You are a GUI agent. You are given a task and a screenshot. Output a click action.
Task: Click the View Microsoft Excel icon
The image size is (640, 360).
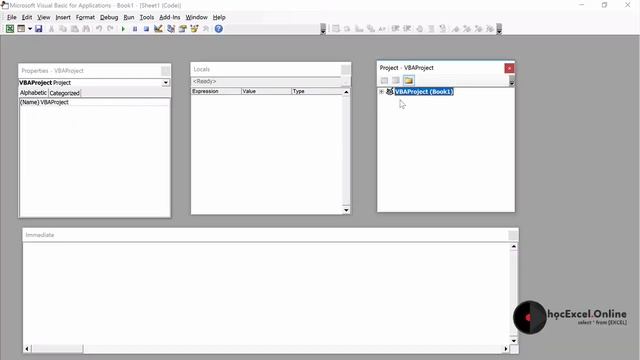9,29
